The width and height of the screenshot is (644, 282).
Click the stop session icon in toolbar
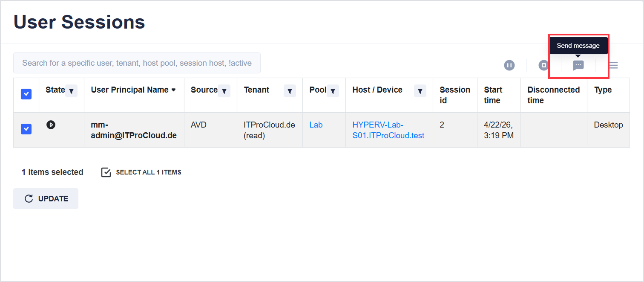click(x=543, y=65)
